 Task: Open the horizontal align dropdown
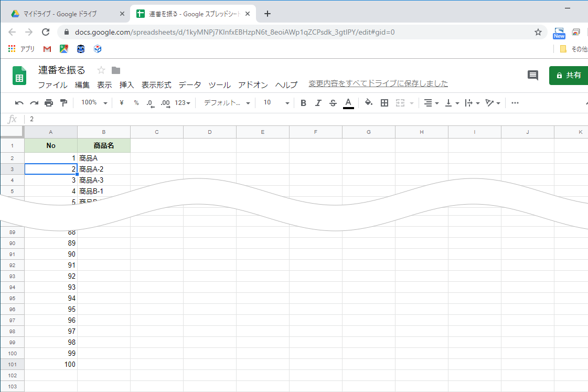pyautogui.click(x=431, y=103)
